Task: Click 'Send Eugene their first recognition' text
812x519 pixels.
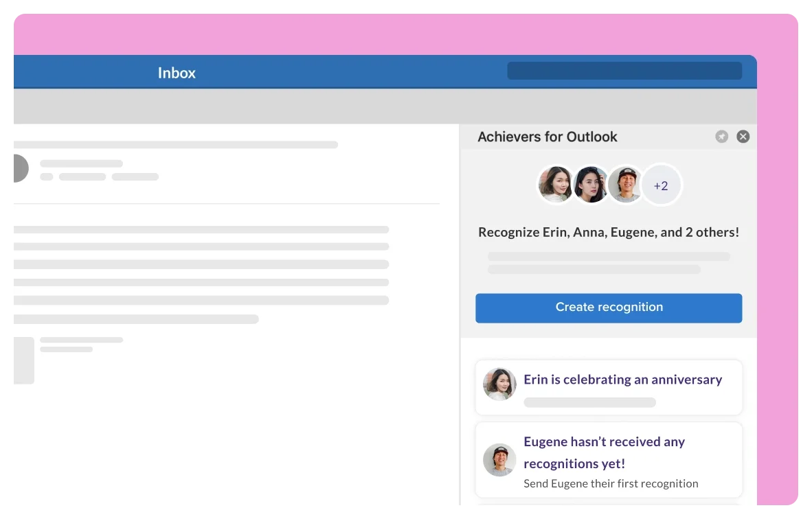Action: (x=611, y=483)
